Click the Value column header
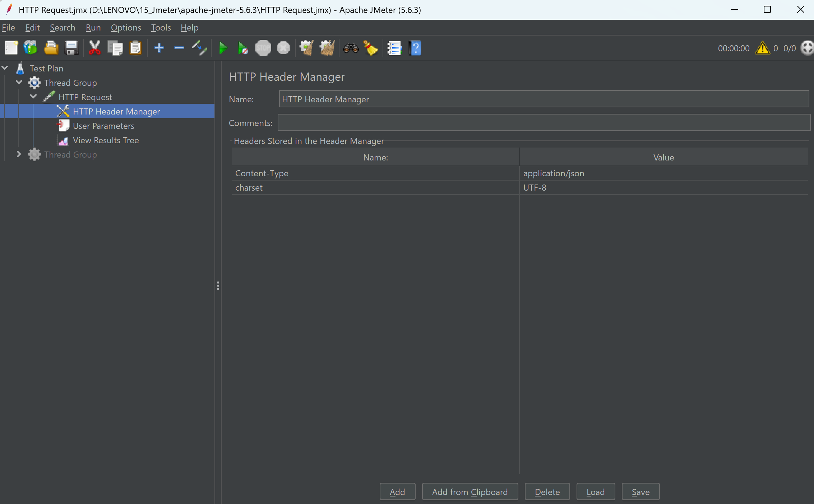The width and height of the screenshot is (814, 504). (x=663, y=157)
